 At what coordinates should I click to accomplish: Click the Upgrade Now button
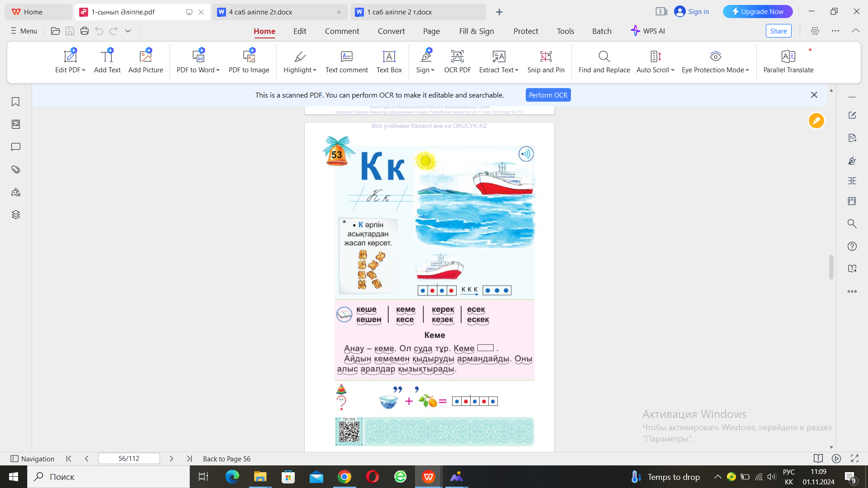757,12
